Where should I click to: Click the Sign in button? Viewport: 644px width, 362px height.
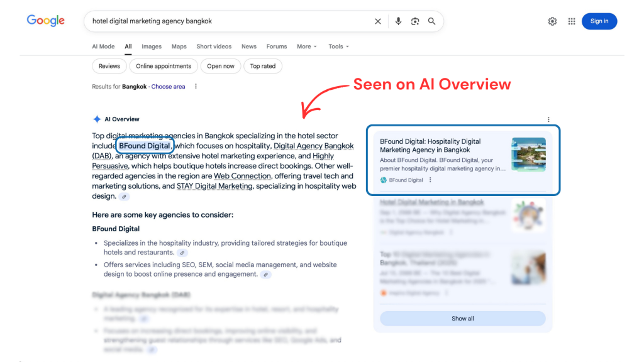(x=599, y=21)
